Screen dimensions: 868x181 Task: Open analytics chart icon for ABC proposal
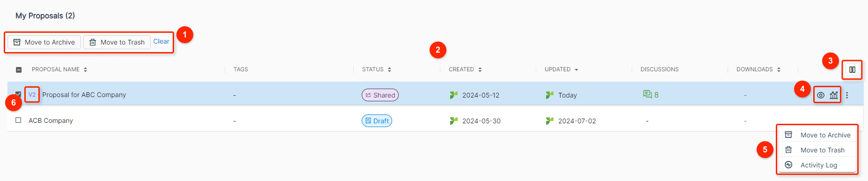click(834, 95)
